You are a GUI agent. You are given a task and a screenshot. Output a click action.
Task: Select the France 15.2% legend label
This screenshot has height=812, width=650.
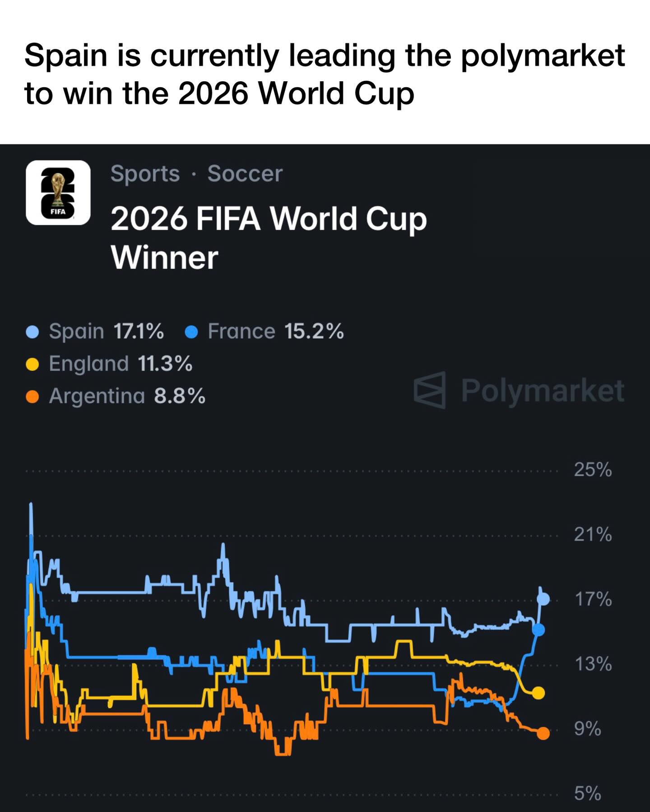coord(275,331)
